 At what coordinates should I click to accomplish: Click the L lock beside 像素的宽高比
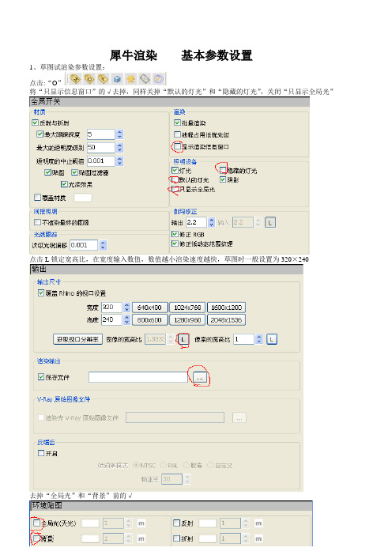[271, 339]
